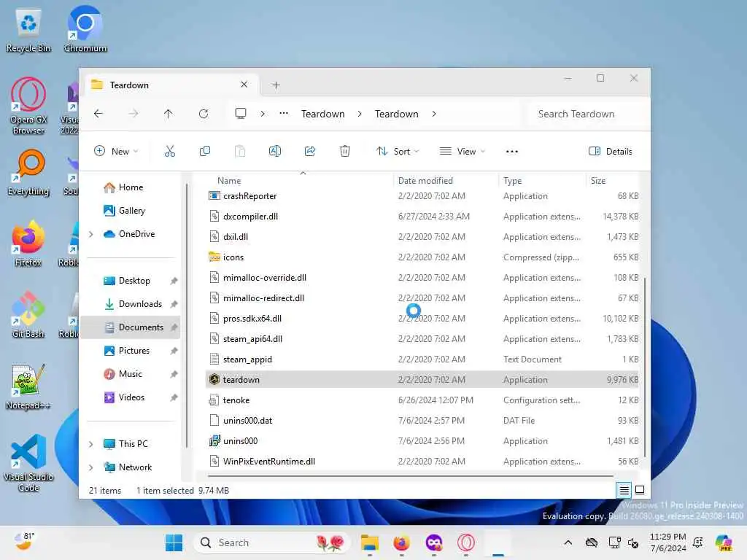
Task: Go back with the left arrow
Action: pyautogui.click(x=98, y=114)
